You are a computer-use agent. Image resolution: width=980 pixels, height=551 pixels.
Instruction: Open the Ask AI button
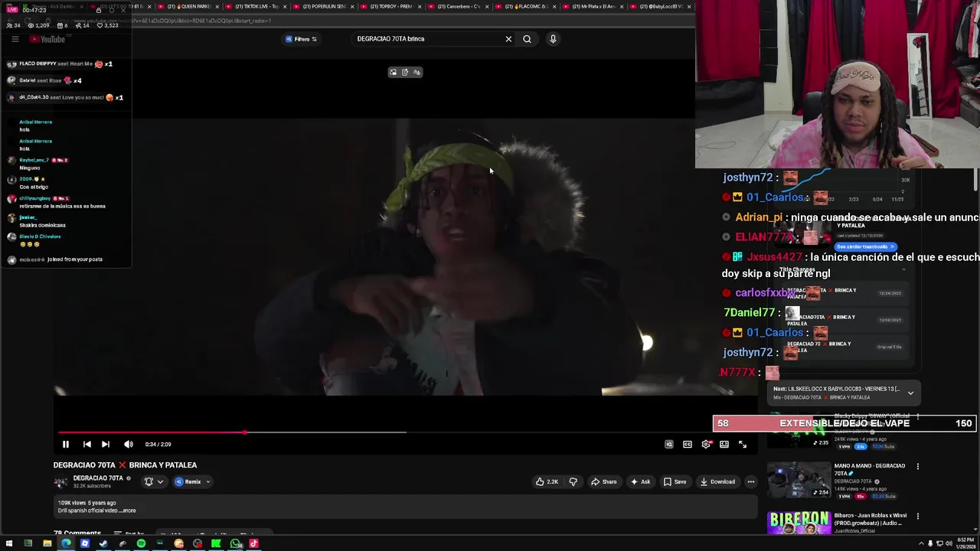[640, 481]
